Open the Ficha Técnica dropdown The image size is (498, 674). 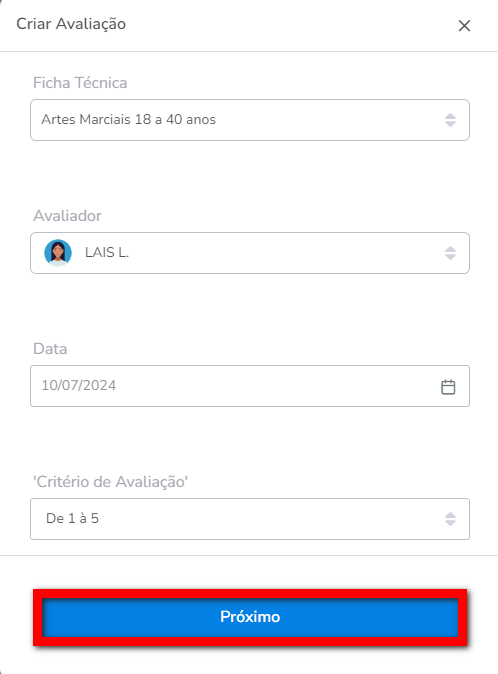tap(250, 120)
